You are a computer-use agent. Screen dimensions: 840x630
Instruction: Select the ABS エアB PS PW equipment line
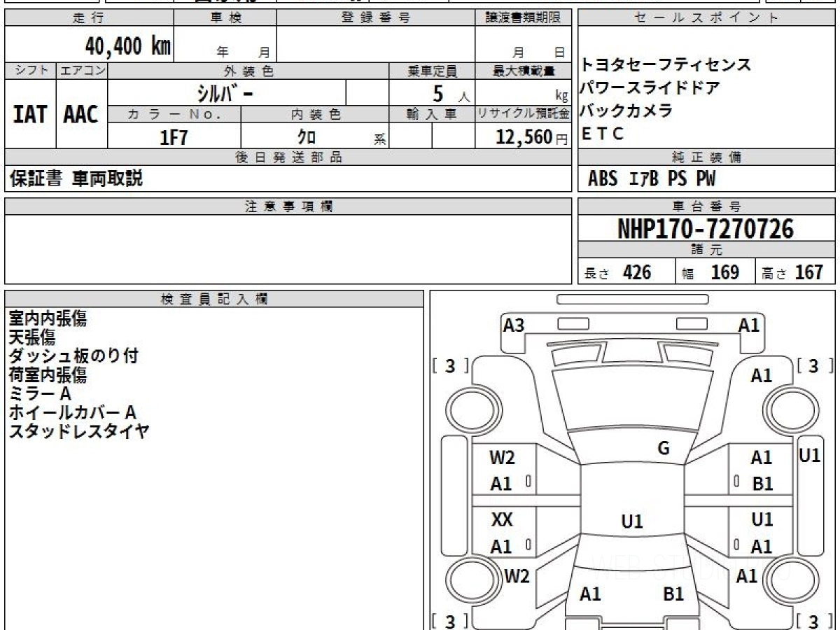pos(652,179)
